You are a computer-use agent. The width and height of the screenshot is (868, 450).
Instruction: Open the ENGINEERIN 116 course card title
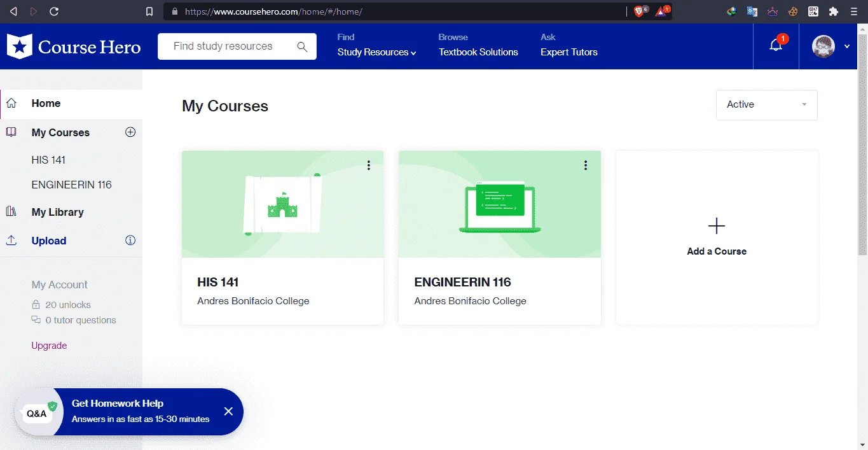click(x=462, y=282)
